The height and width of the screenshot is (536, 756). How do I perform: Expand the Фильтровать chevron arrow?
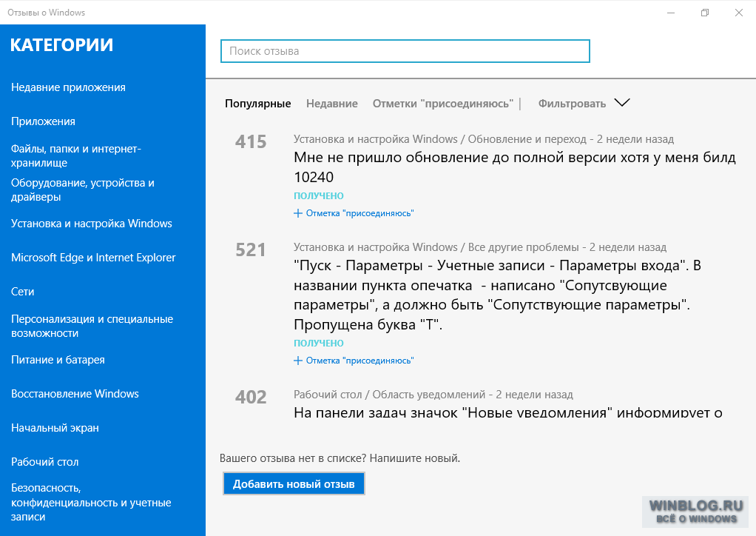coord(622,103)
